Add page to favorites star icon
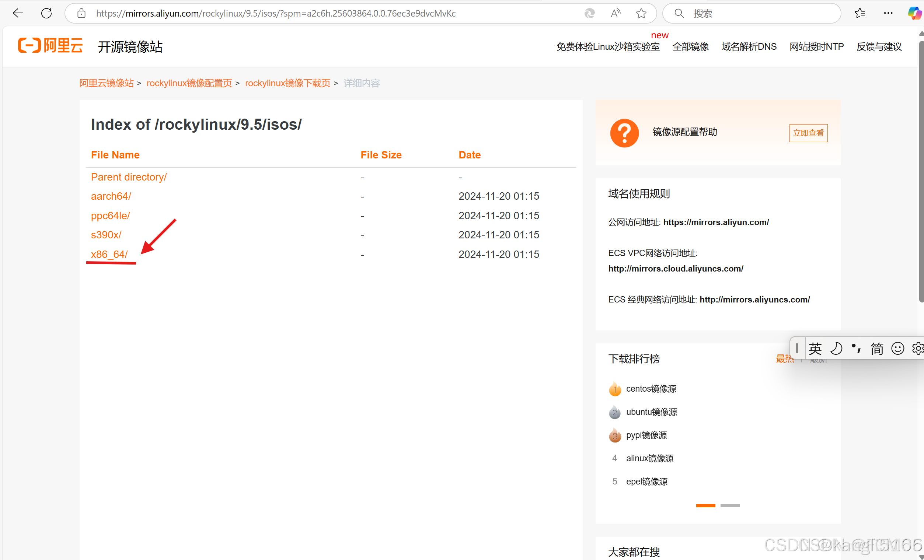 (x=641, y=14)
